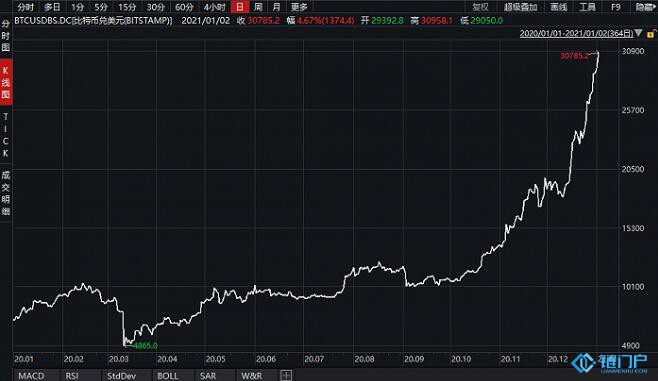Switch to 月 monthly tab
The image size is (658, 381).
(x=276, y=7)
